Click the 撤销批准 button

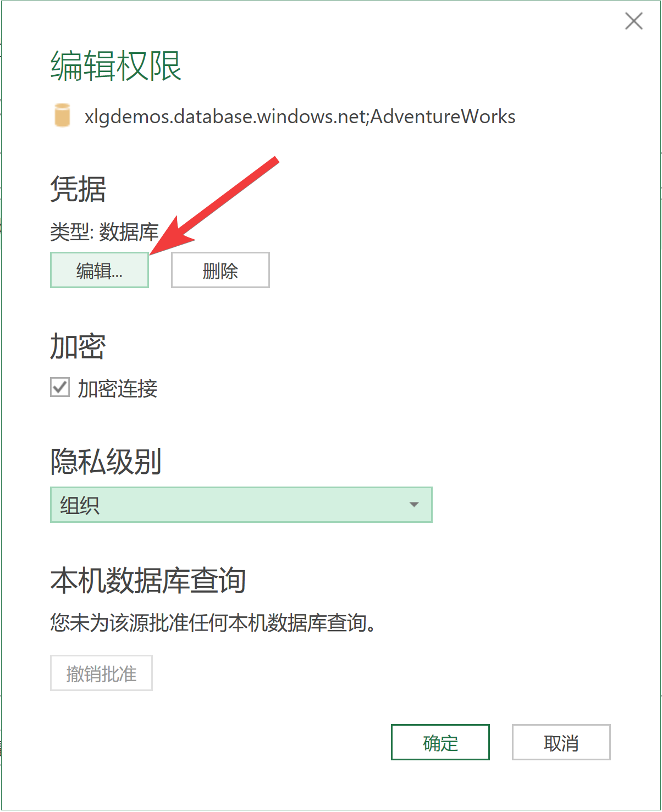[101, 673]
